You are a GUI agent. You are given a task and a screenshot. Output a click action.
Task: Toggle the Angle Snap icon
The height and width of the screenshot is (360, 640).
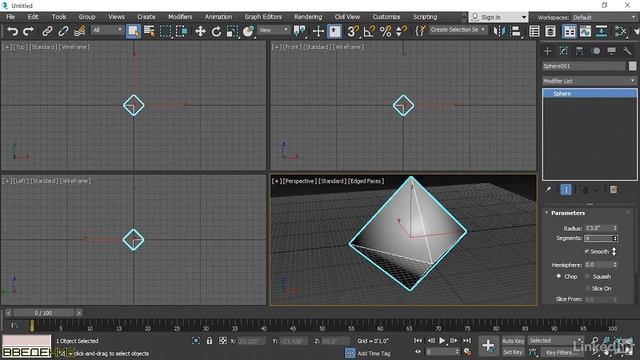click(369, 31)
